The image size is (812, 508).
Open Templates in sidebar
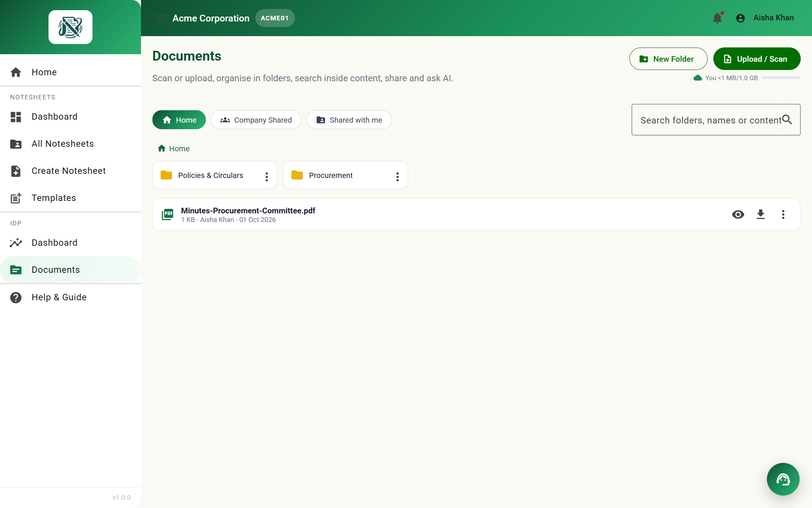(x=70, y=198)
